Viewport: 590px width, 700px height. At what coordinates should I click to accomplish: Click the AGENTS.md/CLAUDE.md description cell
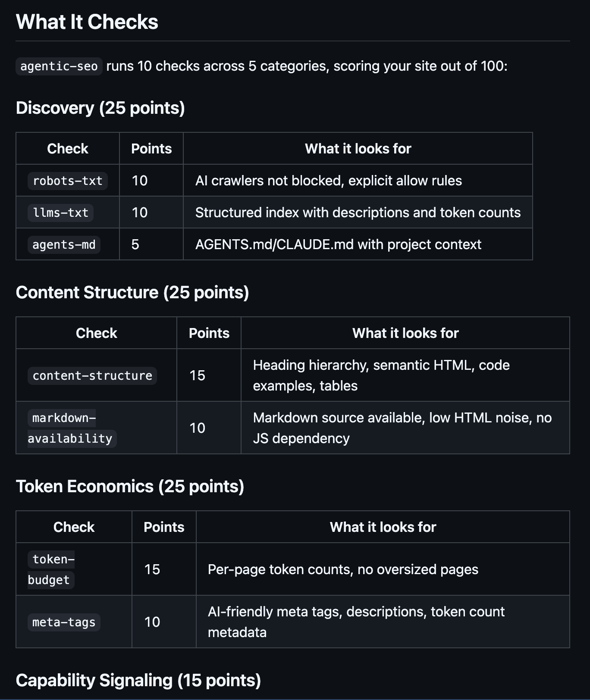[x=358, y=244]
